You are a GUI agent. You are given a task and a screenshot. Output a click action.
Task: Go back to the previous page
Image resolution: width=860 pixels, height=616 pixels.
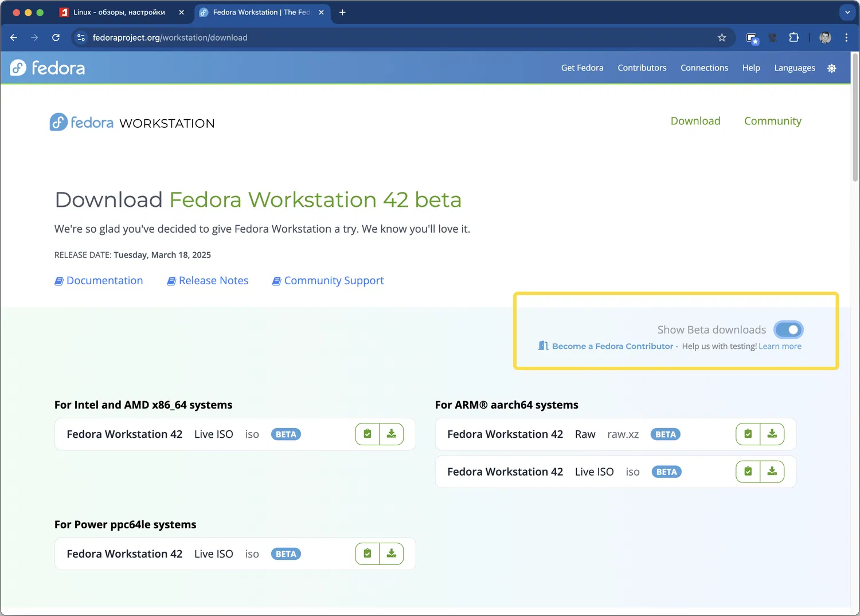[x=14, y=37]
